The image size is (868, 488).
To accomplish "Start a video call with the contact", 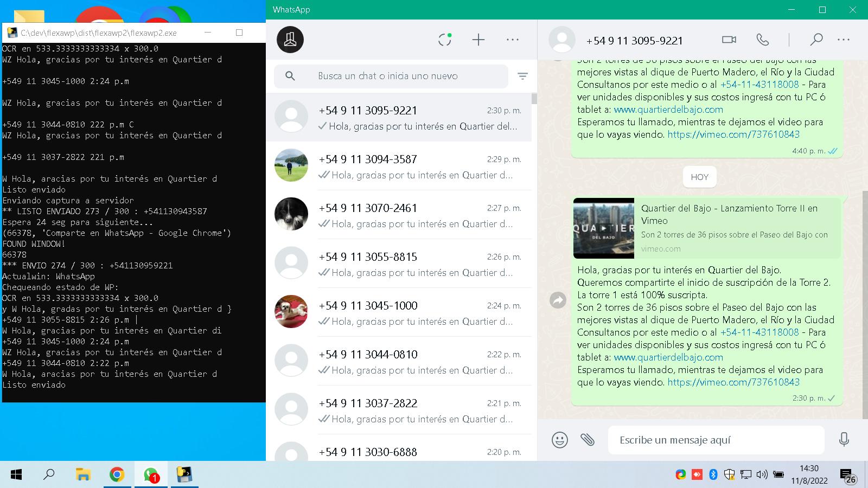I will tap(729, 40).
